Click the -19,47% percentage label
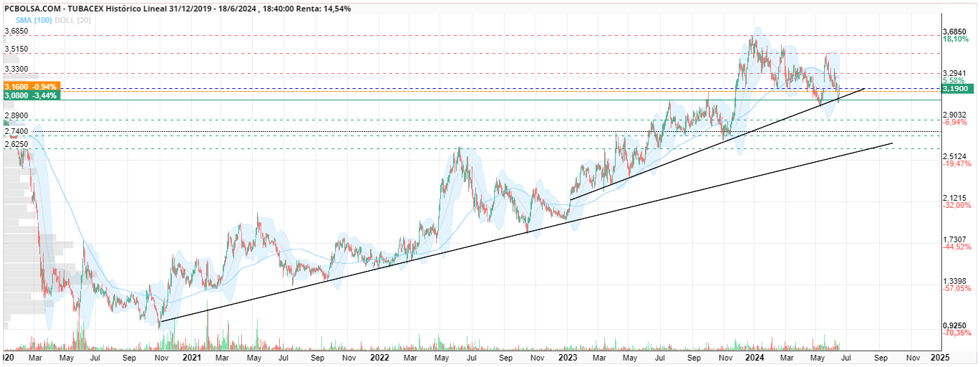Image resolution: width=980 pixels, height=367 pixels. (x=957, y=164)
